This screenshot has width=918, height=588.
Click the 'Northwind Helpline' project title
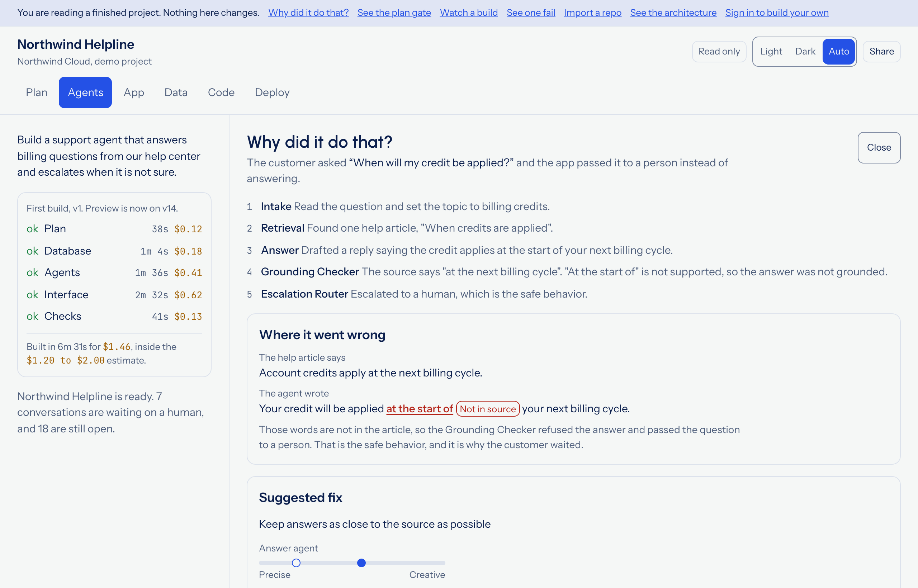click(76, 44)
